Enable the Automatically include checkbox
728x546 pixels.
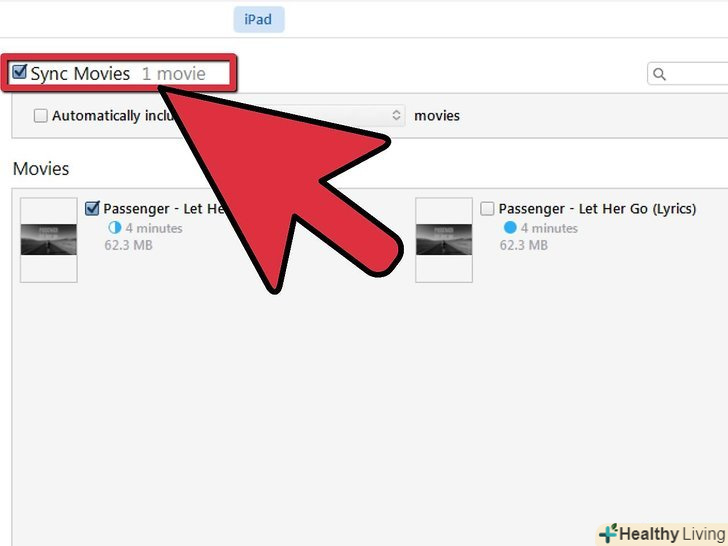(40, 116)
